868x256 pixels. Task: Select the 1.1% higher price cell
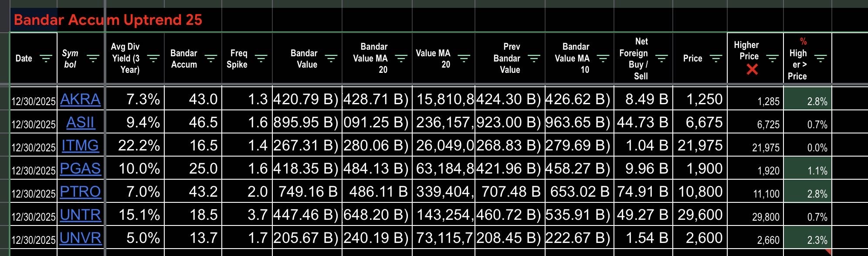[x=807, y=168]
